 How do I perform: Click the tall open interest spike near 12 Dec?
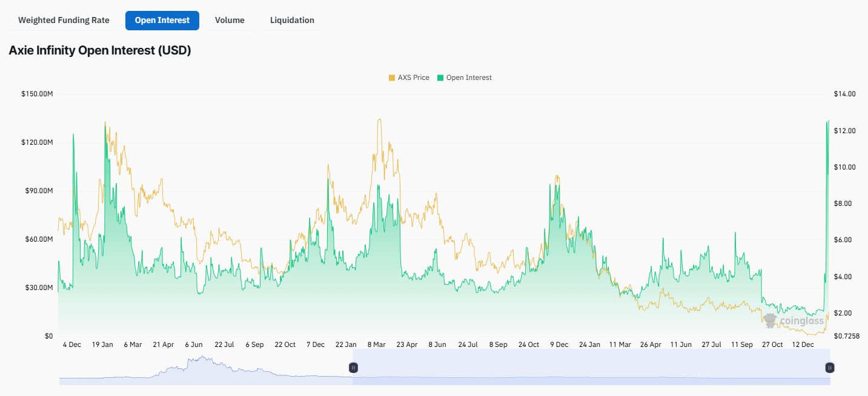click(827, 151)
